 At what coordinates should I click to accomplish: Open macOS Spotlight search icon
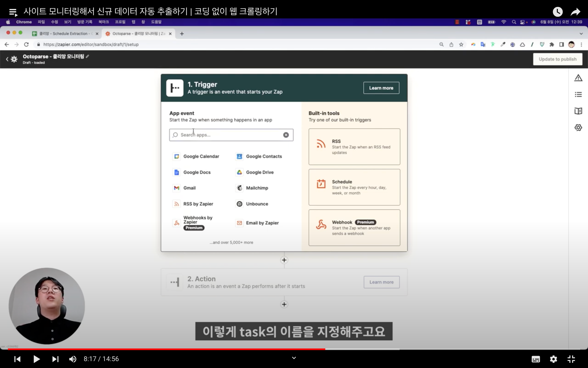514,22
